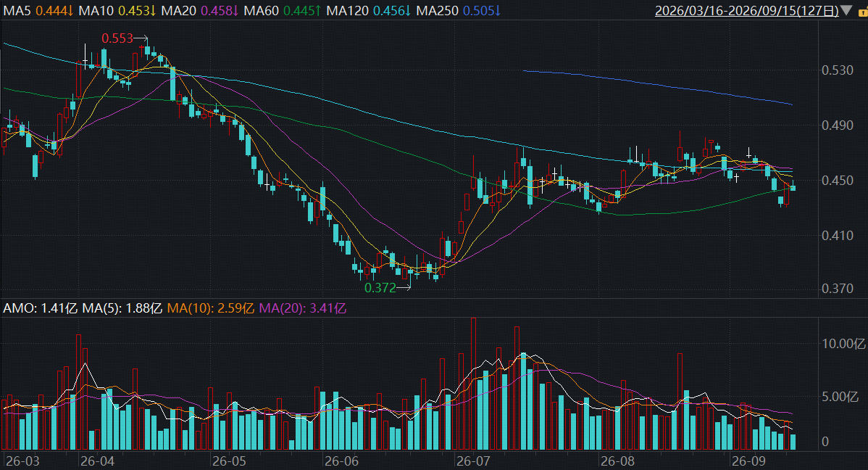Click the MA60 0.445 indicator label
This screenshot has width=868, height=470.
pyautogui.click(x=283, y=11)
